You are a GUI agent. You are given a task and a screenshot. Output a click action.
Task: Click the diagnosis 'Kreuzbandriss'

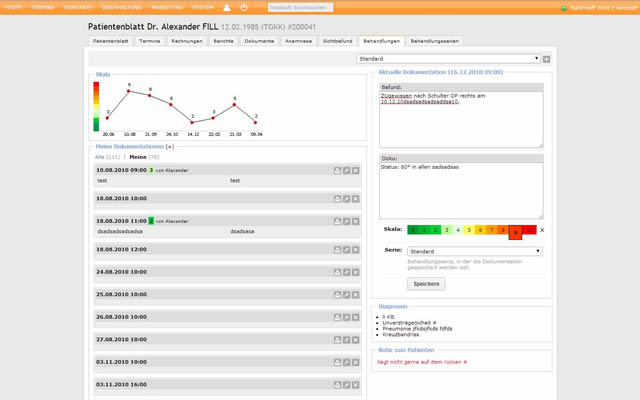(400, 335)
